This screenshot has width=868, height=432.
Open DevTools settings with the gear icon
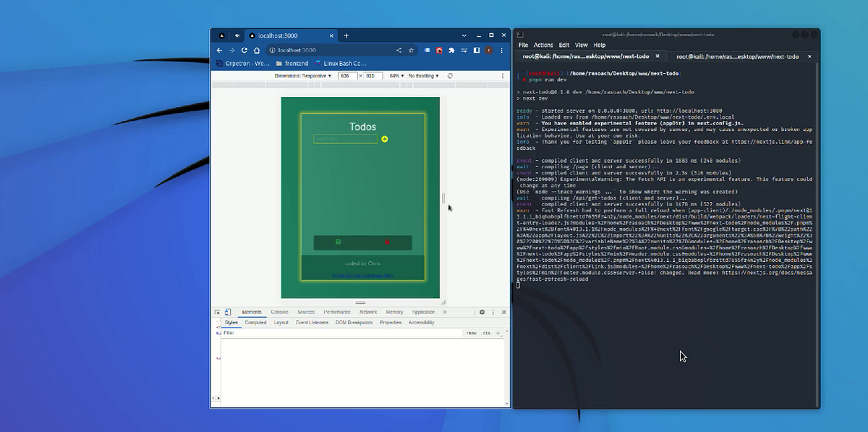coord(482,312)
